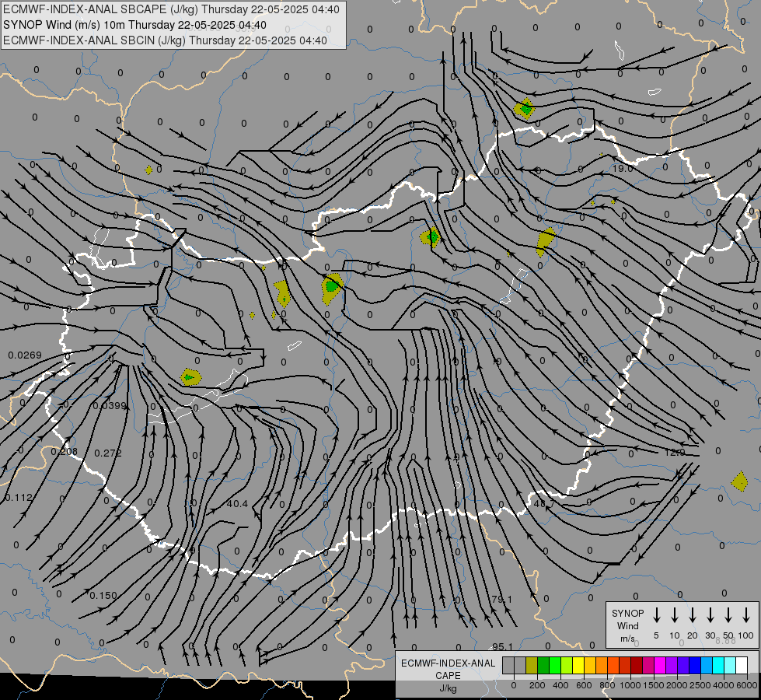Click the map value '0.272'
Viewport: 761px width, 700px height.
tap(108, 453)
